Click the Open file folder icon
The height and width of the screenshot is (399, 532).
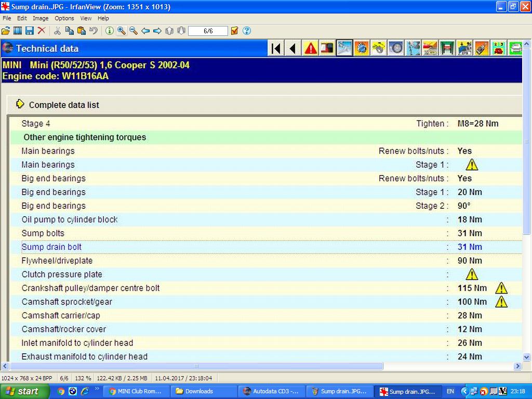coord(6,31)
